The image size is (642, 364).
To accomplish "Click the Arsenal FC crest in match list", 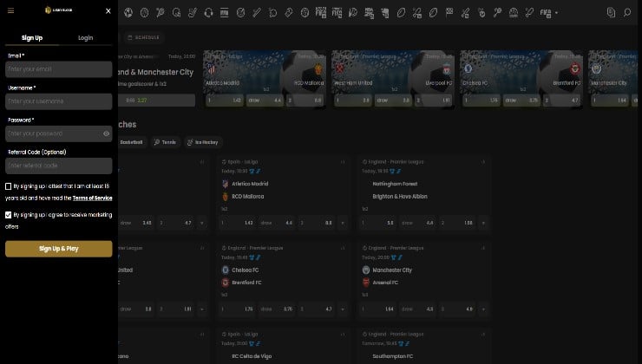I will (x=366, y=283).
